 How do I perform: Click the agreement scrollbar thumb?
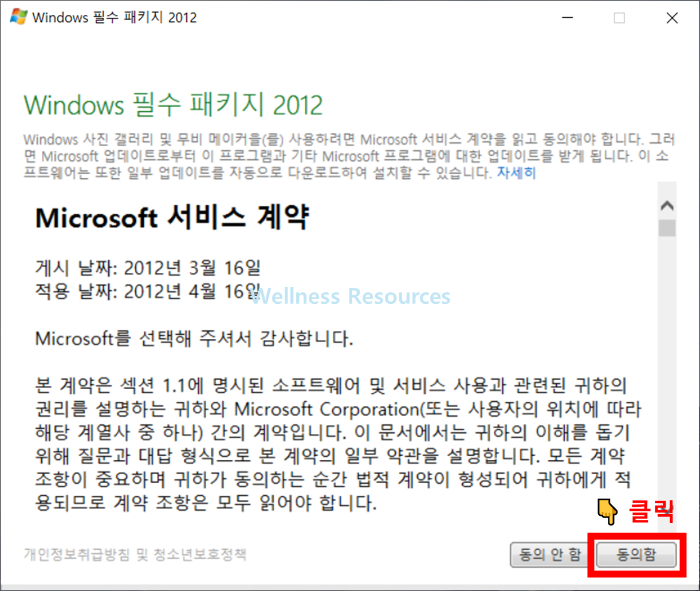[667, 228]
